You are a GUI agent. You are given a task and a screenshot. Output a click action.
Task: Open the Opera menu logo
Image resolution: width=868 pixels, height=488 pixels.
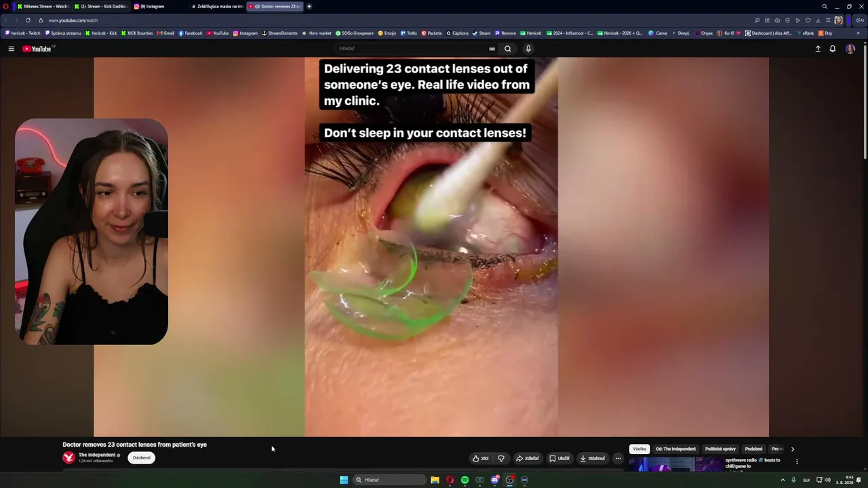(x=5, y=6)
